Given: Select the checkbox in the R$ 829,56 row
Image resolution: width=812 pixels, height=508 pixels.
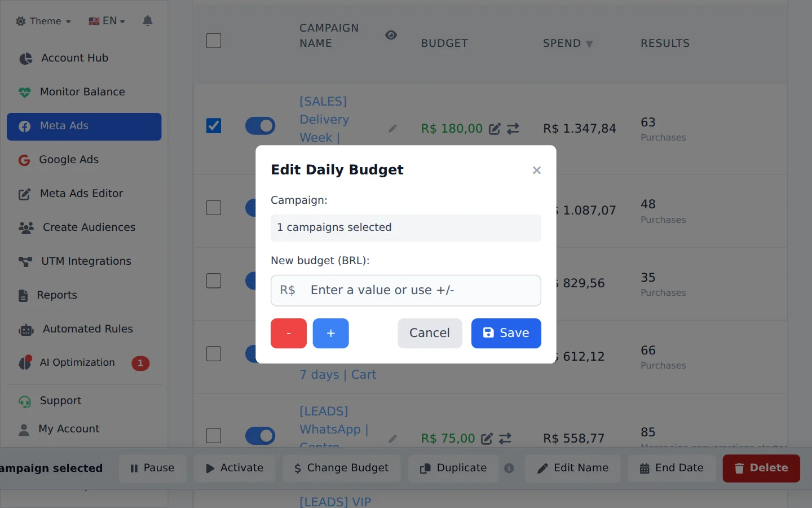Looking at the screenshot, I should point(214,281).
